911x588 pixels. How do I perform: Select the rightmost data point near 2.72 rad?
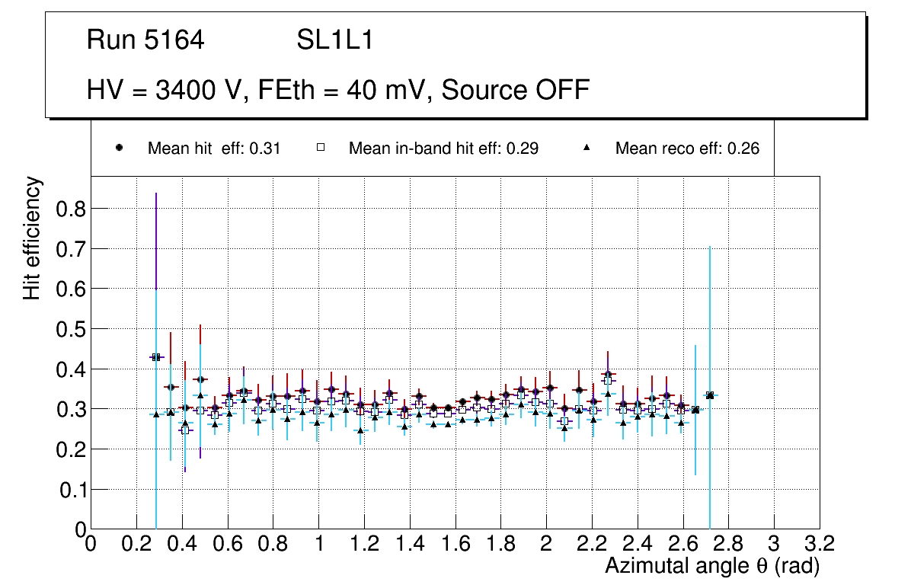(x=710, y=395)
